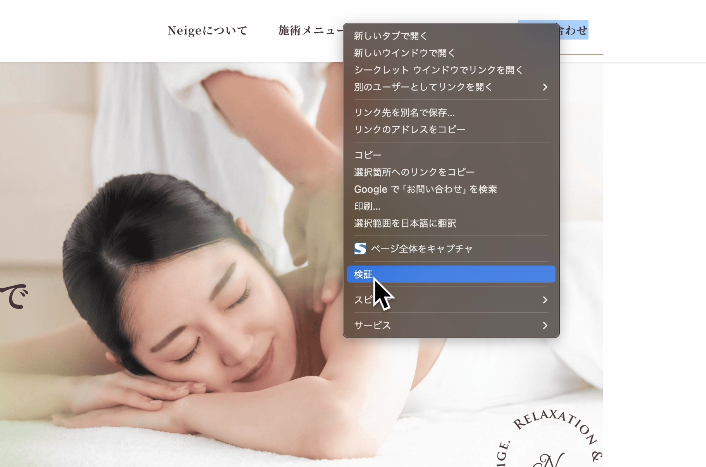Choose 選択箇所へのリンクをコピー

point(451,172)
